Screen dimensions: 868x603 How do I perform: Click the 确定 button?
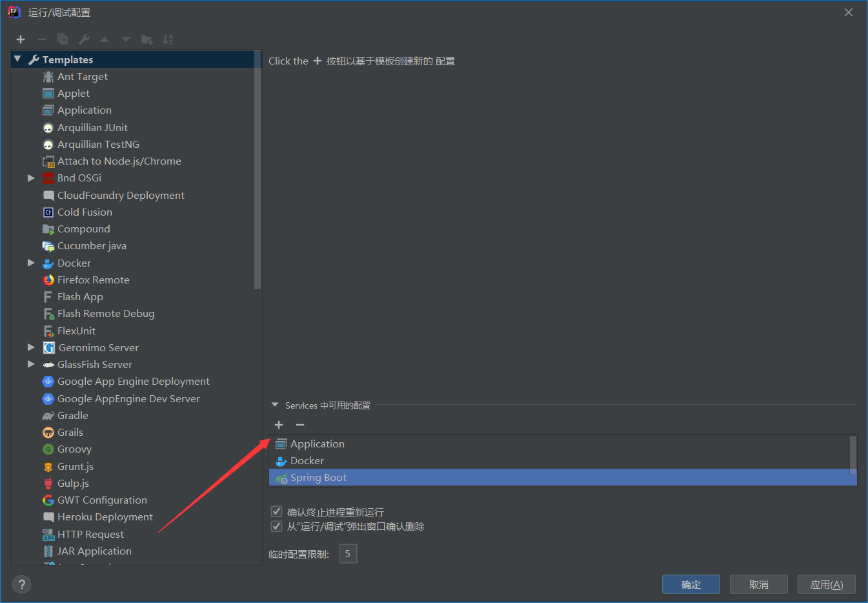[691, 584]
